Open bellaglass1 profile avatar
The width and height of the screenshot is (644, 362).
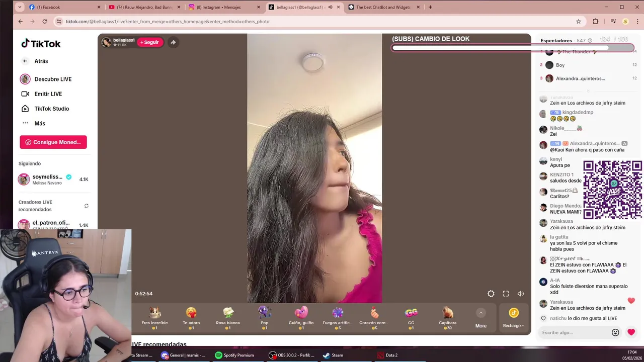pyautogui.click(x=106, y=42)
